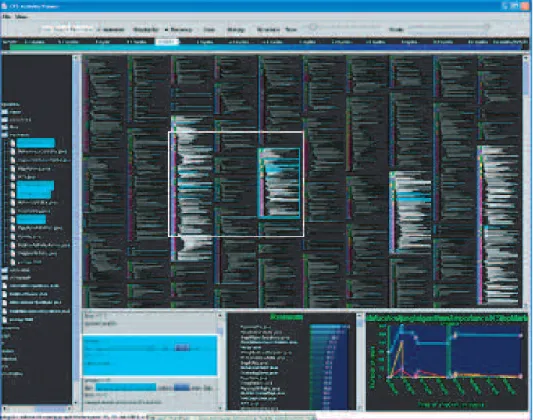Click the code view vertical scrollbar
Image resolution: width=533 pixels, height=420 pixels.
[x=527, y=182]
